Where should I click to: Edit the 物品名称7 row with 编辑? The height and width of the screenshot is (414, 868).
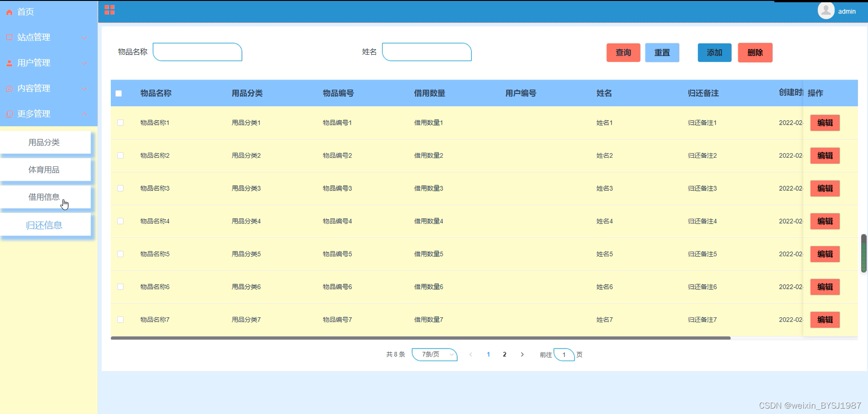(x=825, y=320)
